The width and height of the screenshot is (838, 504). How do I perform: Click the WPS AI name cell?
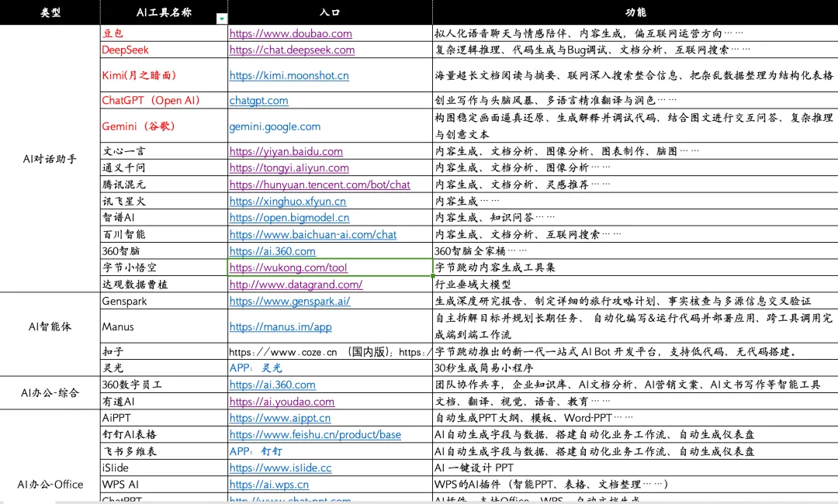click(164, 485)
